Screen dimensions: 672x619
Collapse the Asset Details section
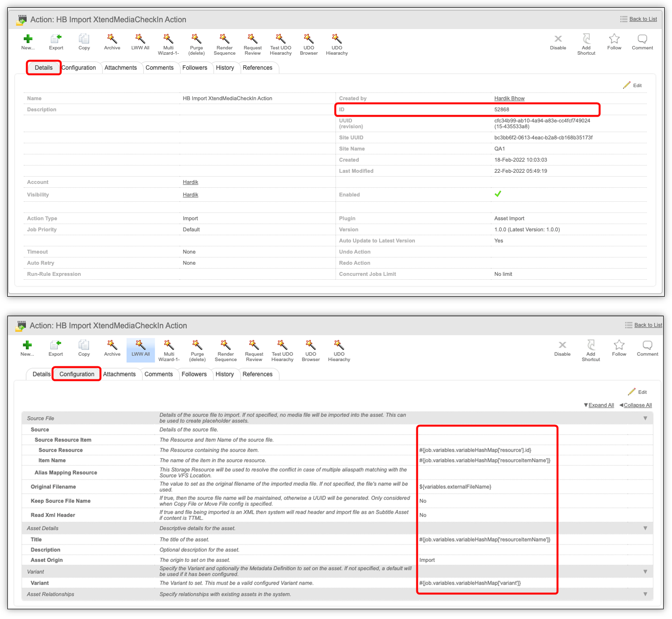tap(645, 528)
